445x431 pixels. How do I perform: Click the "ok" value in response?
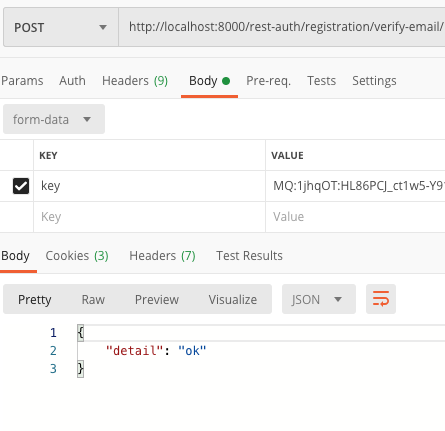(192, 351)
